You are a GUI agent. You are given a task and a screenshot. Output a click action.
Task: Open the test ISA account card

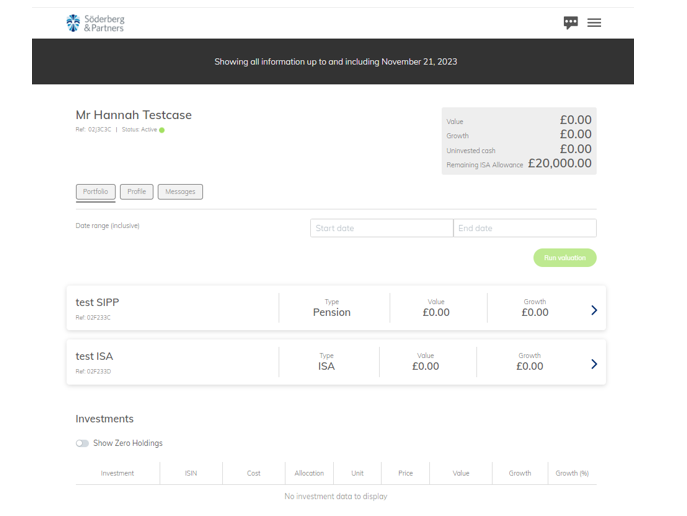[170, 362]
